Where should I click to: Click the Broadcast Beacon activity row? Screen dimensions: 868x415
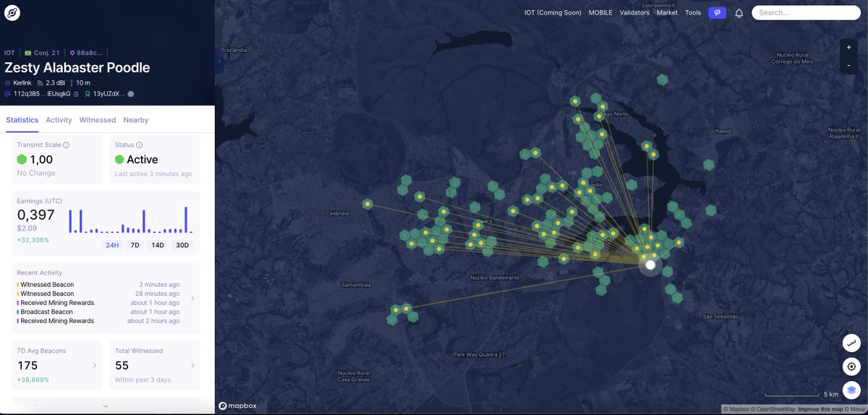[98, 312]
